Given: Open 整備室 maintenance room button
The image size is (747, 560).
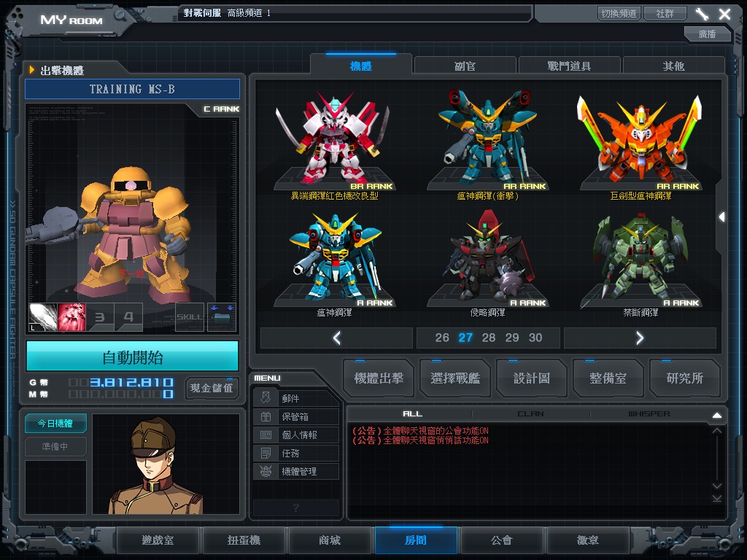Looking at the screenshot, I should (608, 378).
